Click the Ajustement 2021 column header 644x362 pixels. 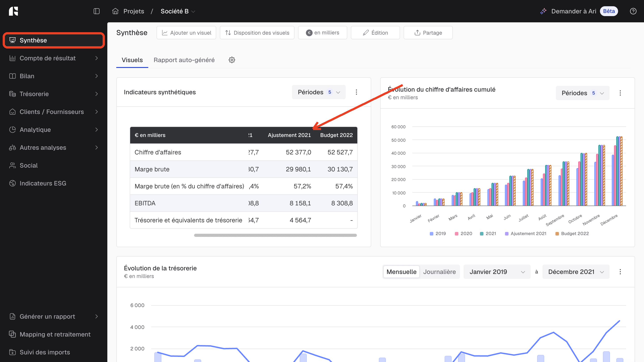[x=289, y=135]
